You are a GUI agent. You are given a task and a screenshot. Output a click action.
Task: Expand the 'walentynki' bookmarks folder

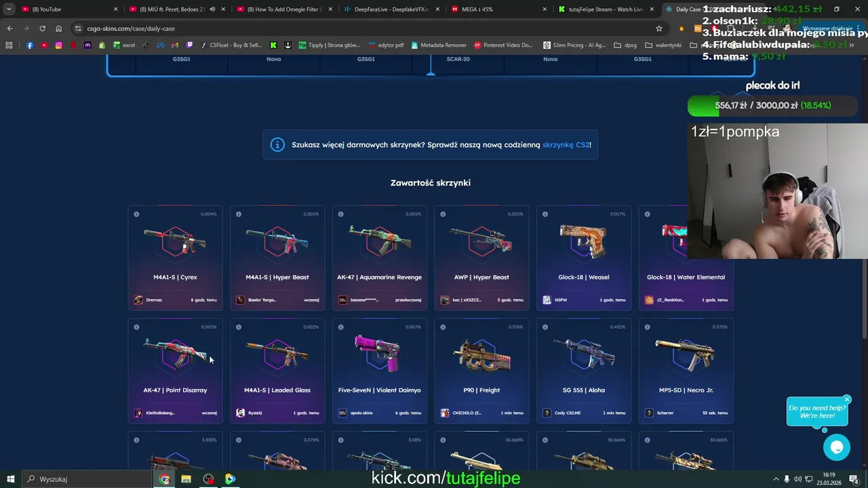click(x=663, y=45)
